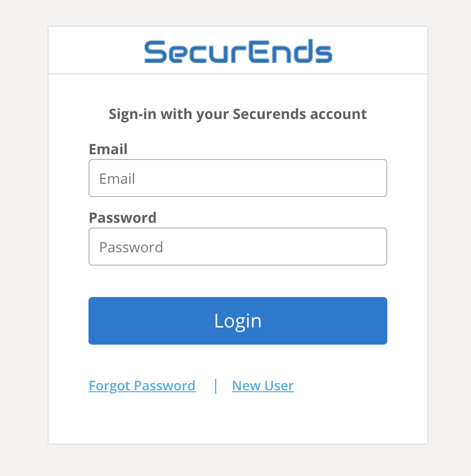Click the SecurEnds logo
This screenshot has width=471, height=476.
click(238, 51)
